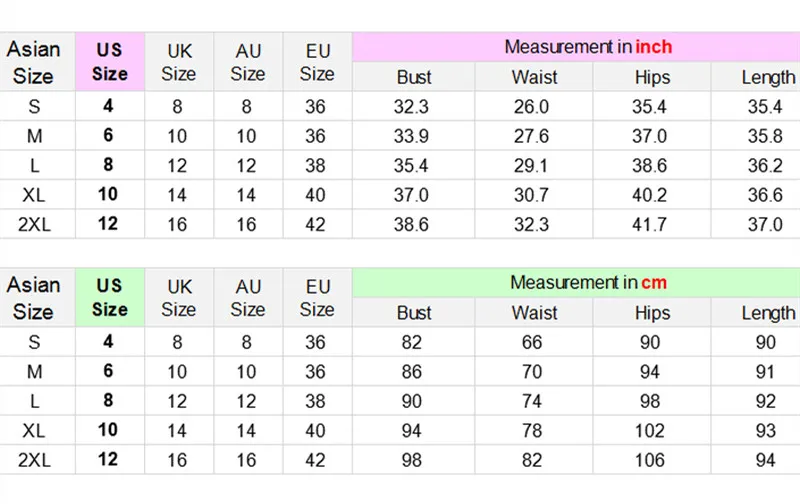The height and width of the screenshot is (504, 800).
Task: Click the 33.9 bust measurement cell
Action: tap(413, 136)
